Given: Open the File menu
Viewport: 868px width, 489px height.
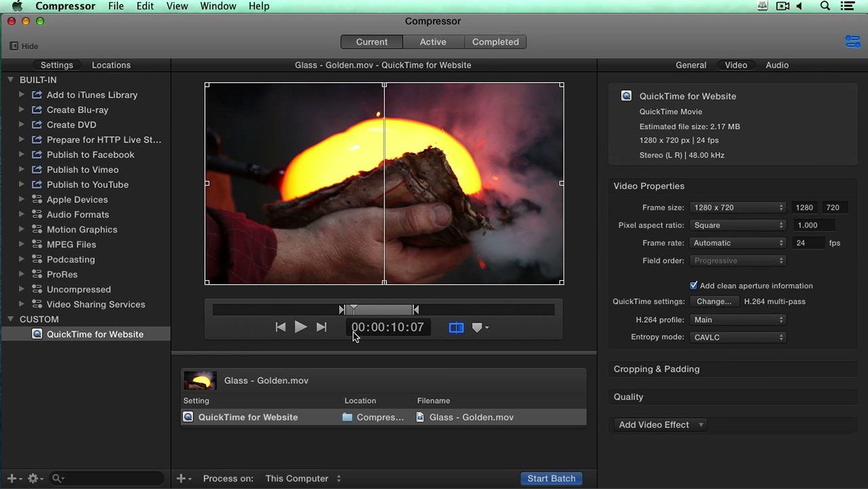Looking at the screenshot, I should point(116,6).
